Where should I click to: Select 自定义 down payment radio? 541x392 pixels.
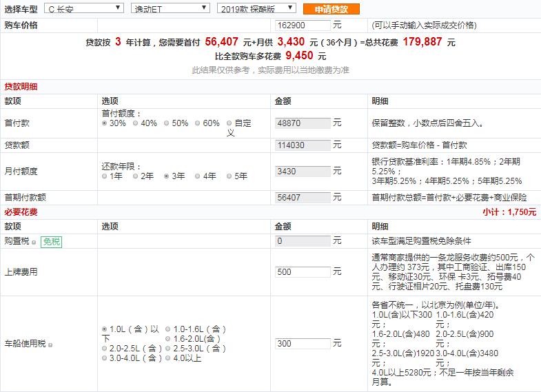click(229, 123)
